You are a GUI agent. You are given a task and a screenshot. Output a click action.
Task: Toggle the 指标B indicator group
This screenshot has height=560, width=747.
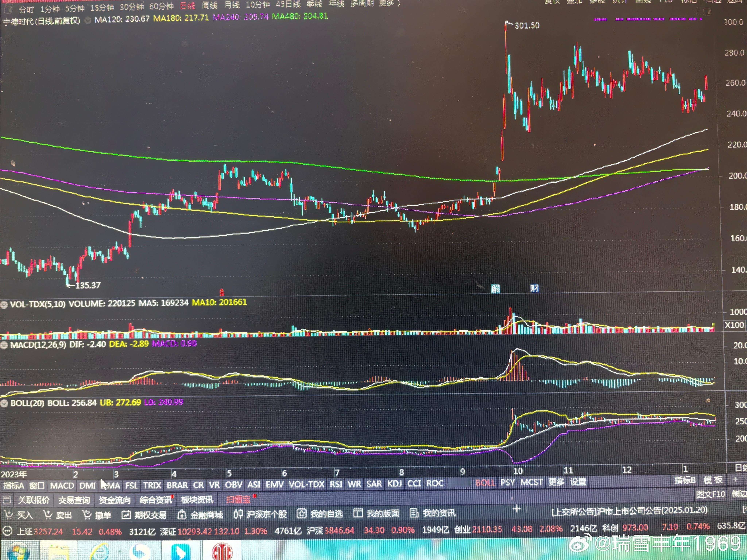(685, 480)
